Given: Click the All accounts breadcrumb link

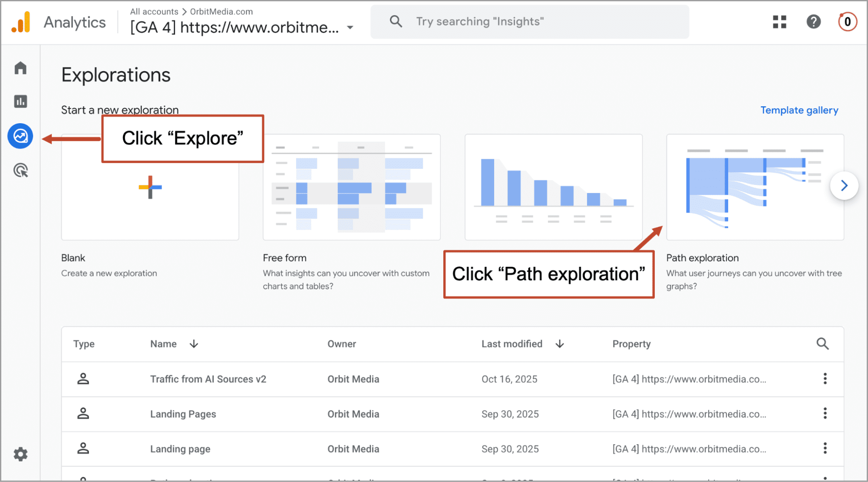Looking at the screenshot, I should 154,12.
